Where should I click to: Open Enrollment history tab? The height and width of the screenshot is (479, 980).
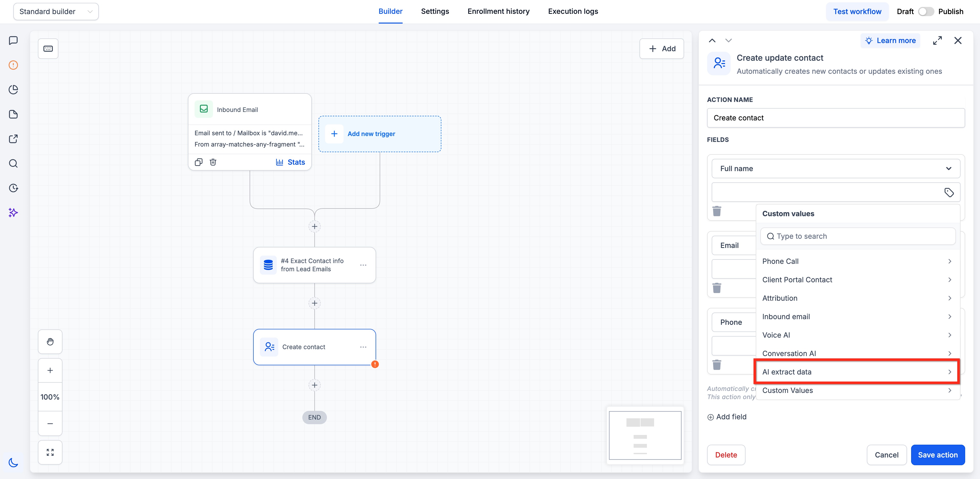pyautogui.click(x=498, y=12)
